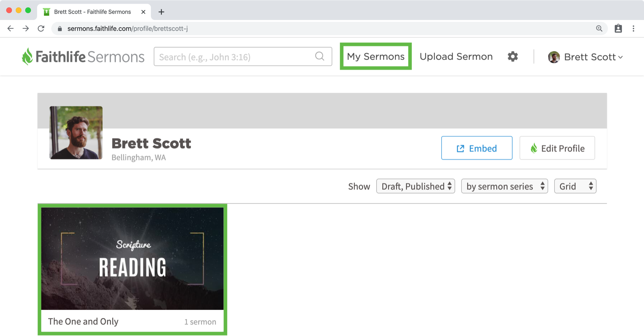
Task: Click the browser profile extension icon
Action: 618,28
